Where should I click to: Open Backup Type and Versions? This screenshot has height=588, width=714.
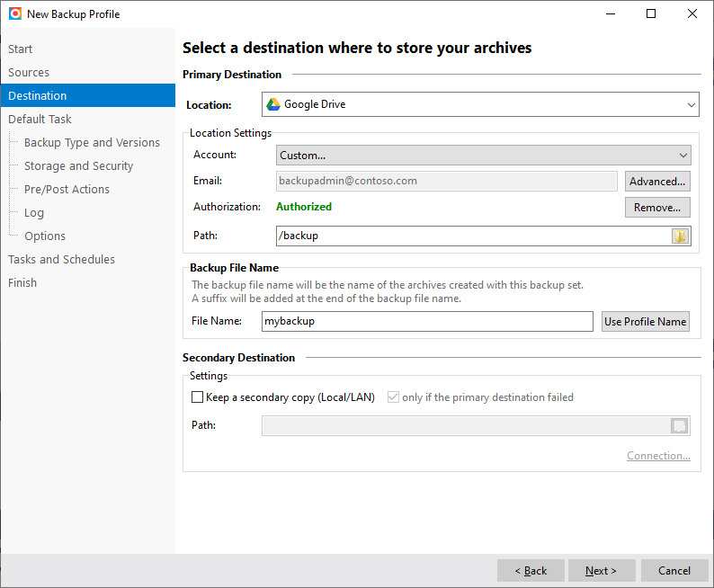tap(92, 143)
